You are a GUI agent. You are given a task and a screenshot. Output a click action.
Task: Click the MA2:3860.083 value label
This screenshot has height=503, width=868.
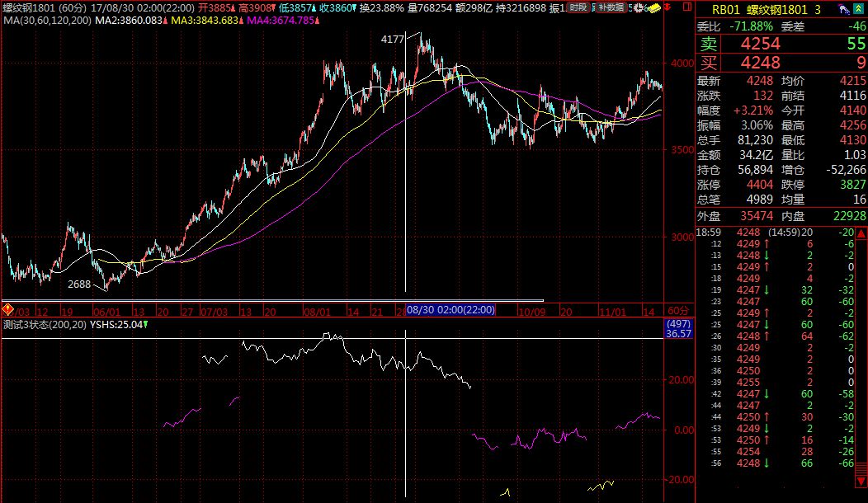tap(130, 21)
